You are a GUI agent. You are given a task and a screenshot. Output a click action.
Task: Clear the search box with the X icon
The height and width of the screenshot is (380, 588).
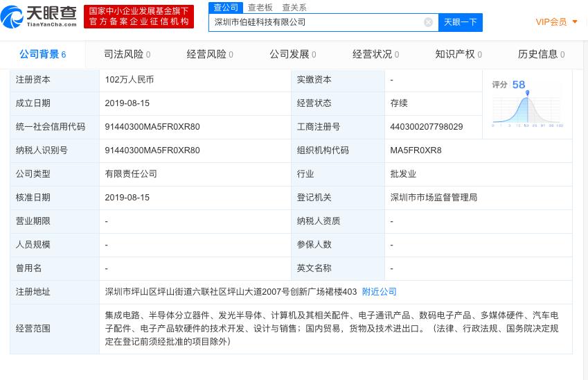coord(428,22)
